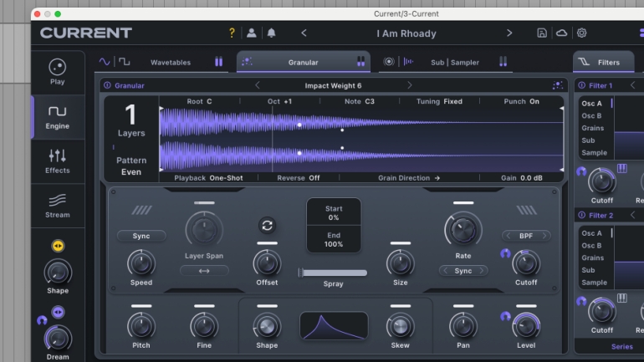Image resolution: width=644 pixels, height=362 pixels.
Task: Click Grain Direction arrow setting
Action: pos(409,178)
